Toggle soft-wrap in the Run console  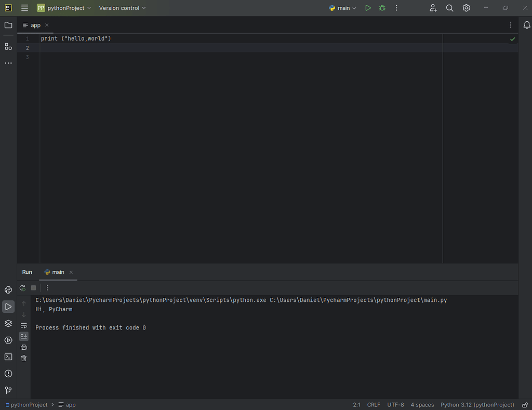[24, 326]
